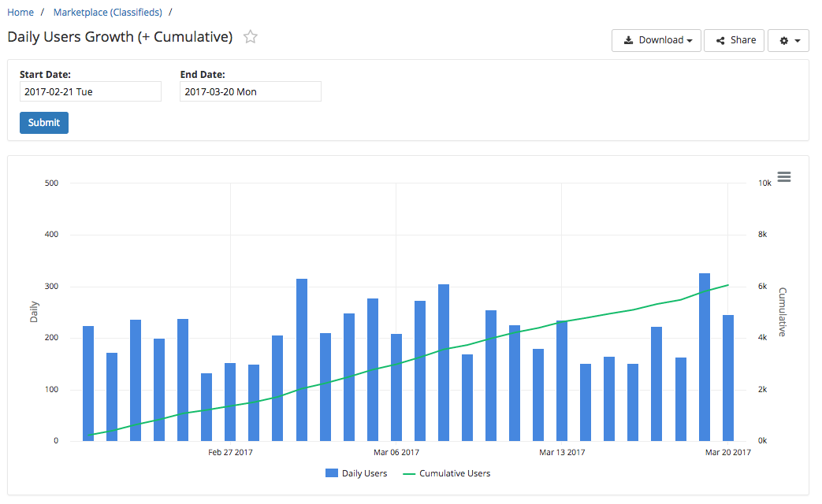Click the tallest bar near Mar 20
This screenshot has width=822, height=504.
[x=705, y=357]
